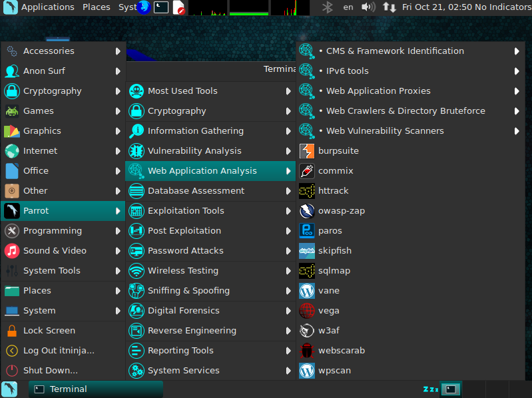The width and height of the screenshot is (532, 398).
Task: Click the paros icon
Action: 307,231
